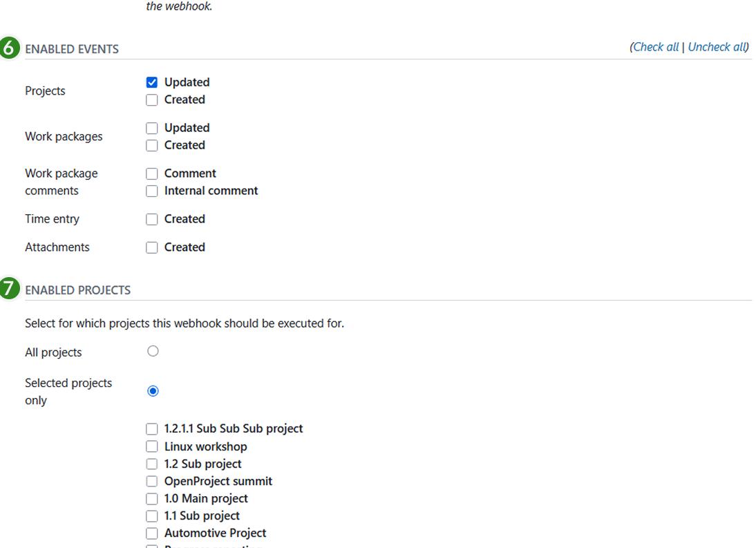Image resolution: width=756 pixels, height=548 pixels.
Task: Enable Time entry Created event
Action: (x=152, y=219)
